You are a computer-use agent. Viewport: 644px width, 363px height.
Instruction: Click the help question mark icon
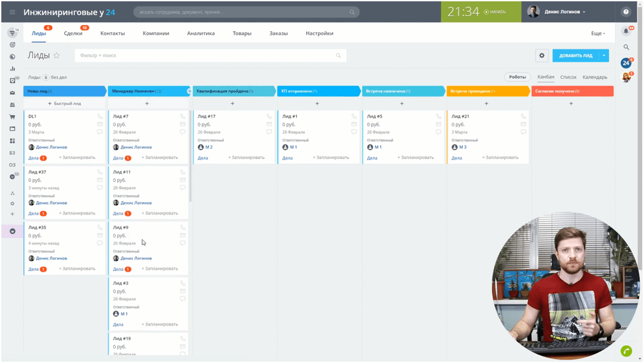[626, 12]
